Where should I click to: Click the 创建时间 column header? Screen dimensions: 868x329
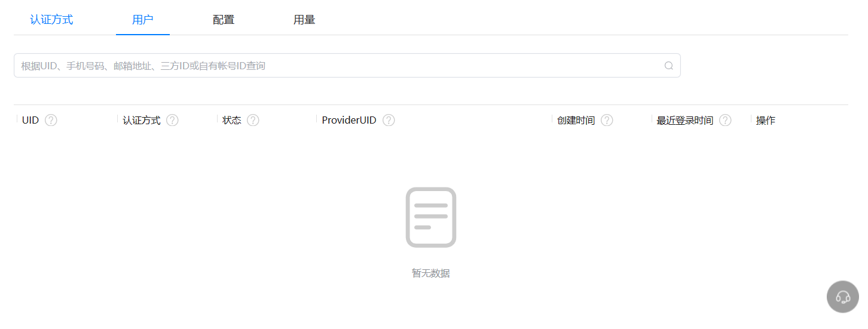click(x=576, y=120)
